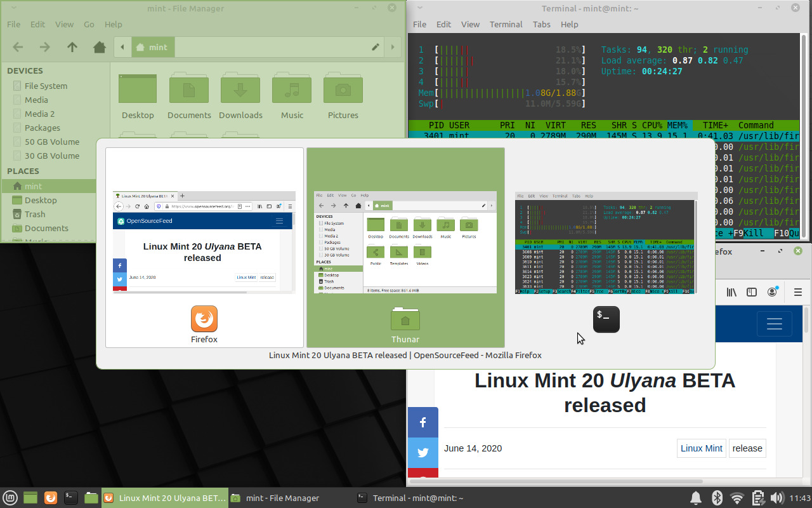812x508 pixels.
Task: Open the Go menu in File Manager
Action: [89, 24]
